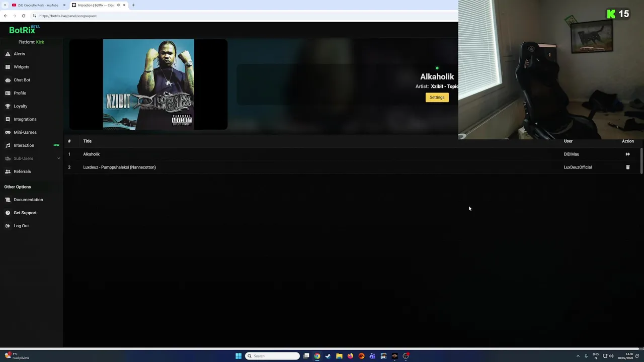Open the tab search dropdown in Chrome
Viewport: 644px width, 362px height.
(5, 5)
